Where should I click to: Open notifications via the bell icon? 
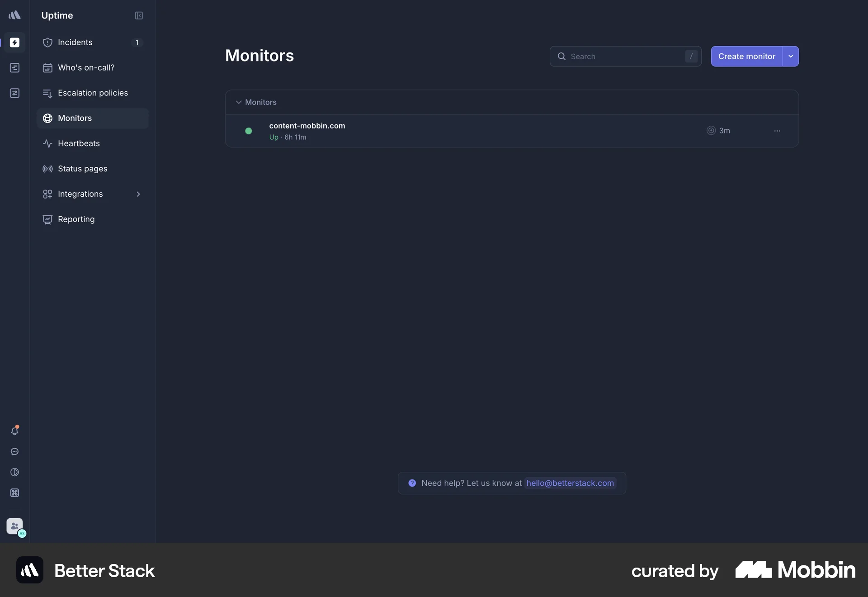click(x=15, y=431)
